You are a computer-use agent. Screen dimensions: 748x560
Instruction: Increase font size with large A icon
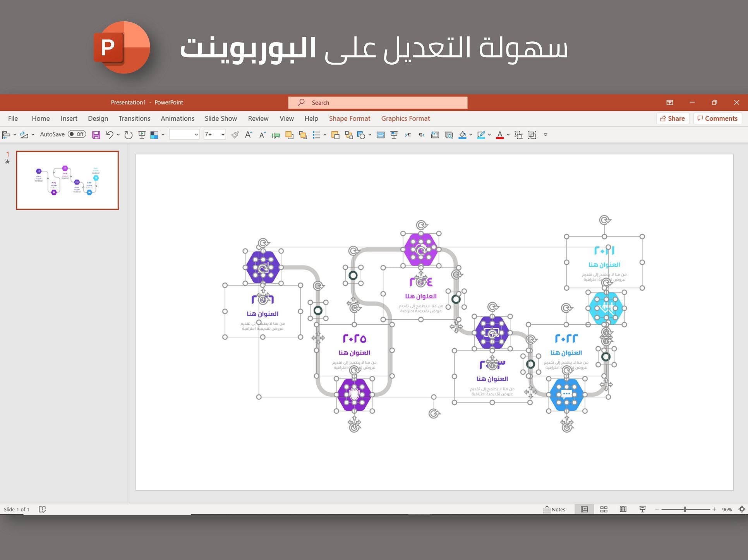tap(249, 135)
